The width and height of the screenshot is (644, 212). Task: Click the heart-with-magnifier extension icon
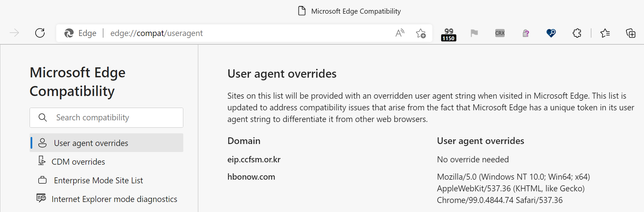pyautogui.click(x=551, y=33)
